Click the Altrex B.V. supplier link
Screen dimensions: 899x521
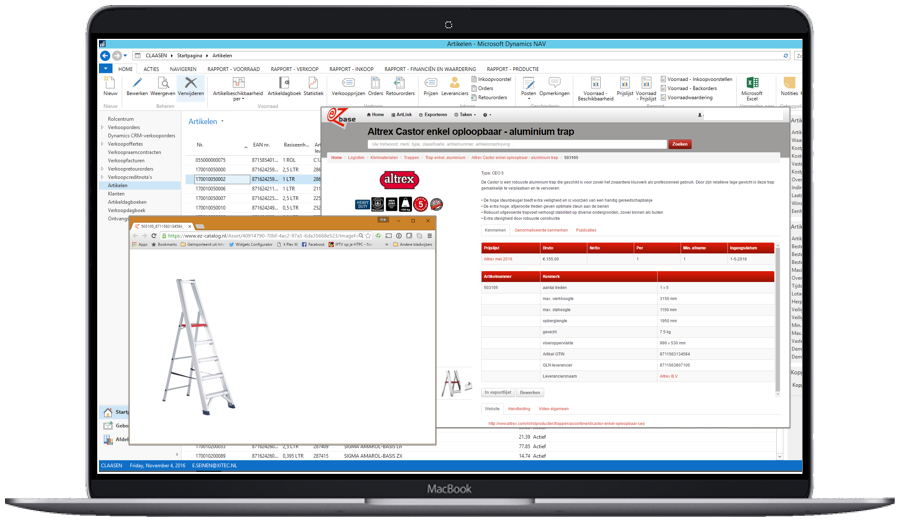click(x=668, y=377)
